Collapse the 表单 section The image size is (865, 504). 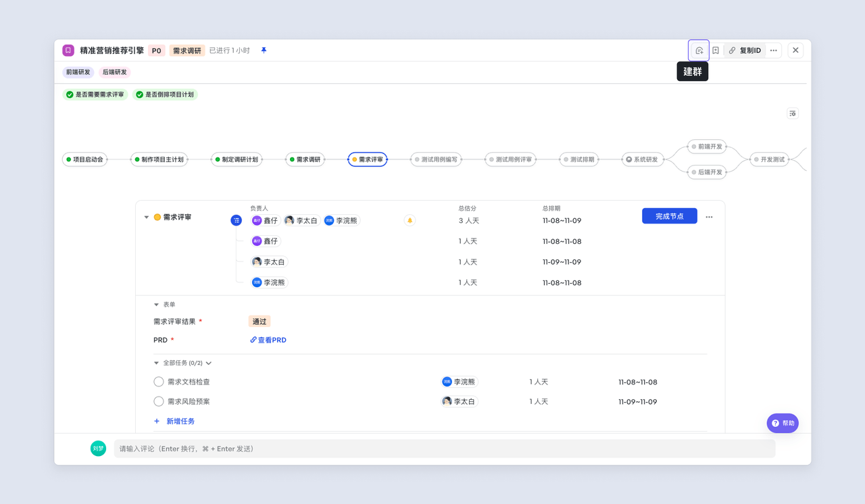coord(157,305)
